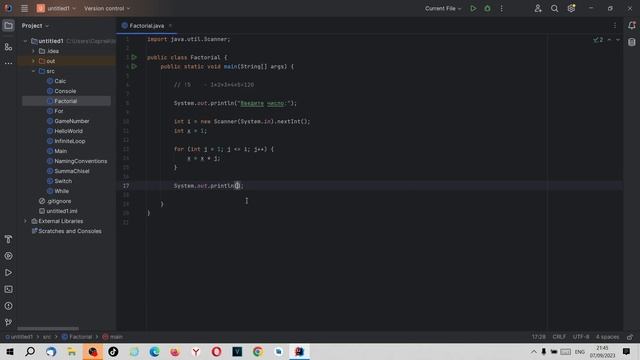Open the Current File run configuration dropdown

(443, 8)
